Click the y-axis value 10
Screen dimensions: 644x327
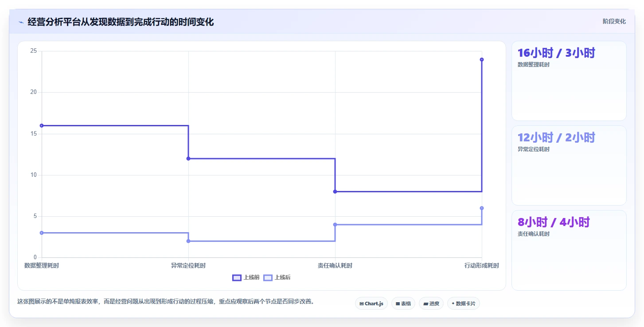[x=33, y=175]
